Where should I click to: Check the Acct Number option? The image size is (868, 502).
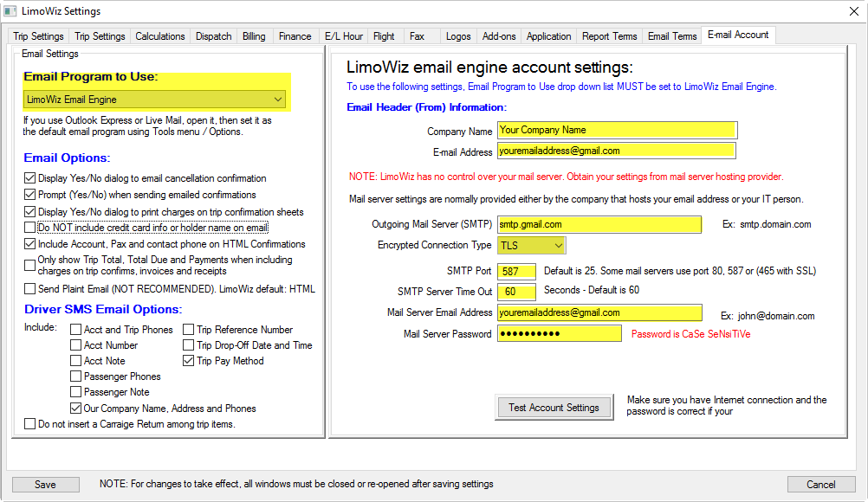[x=76, y=345]
